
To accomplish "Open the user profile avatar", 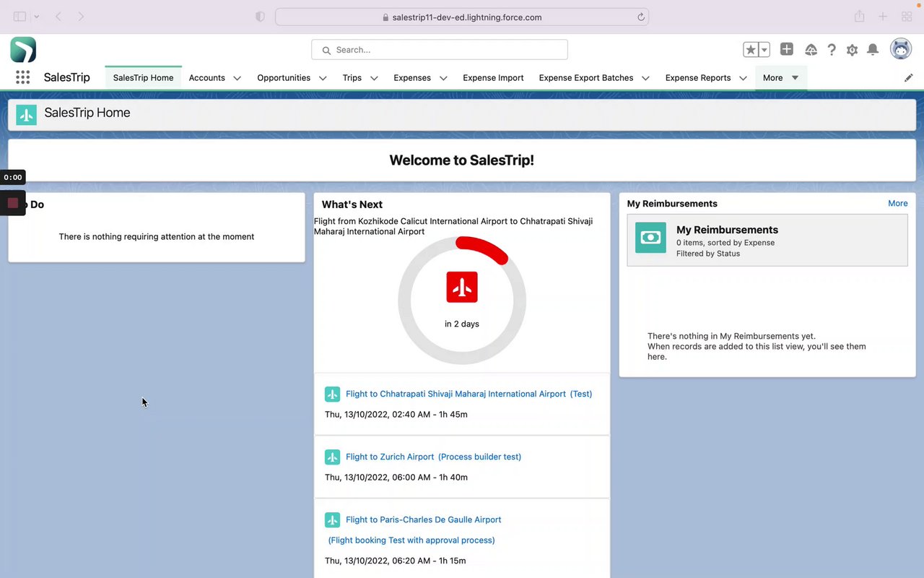I will 901,50.
